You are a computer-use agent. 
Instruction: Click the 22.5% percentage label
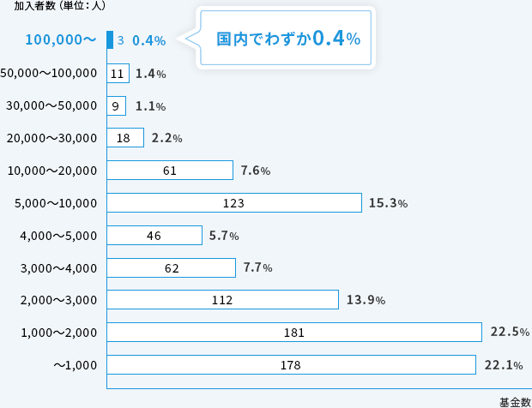tap(509, 332)
